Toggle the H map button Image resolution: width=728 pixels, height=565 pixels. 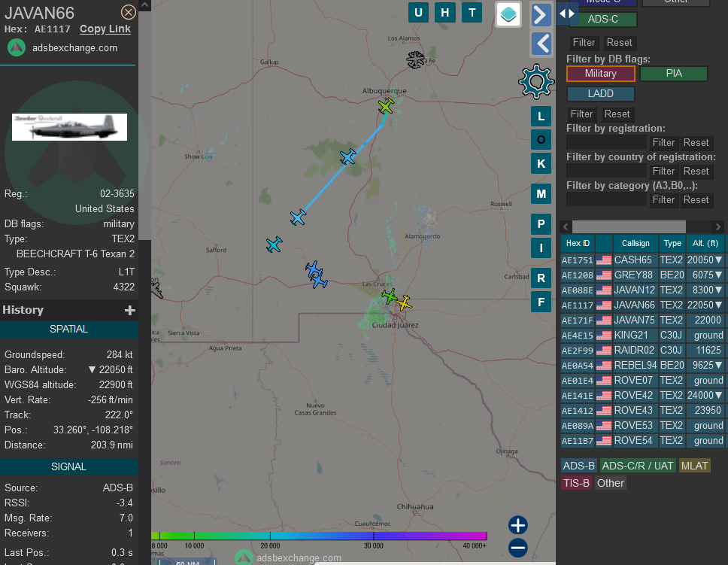(444, 13)
